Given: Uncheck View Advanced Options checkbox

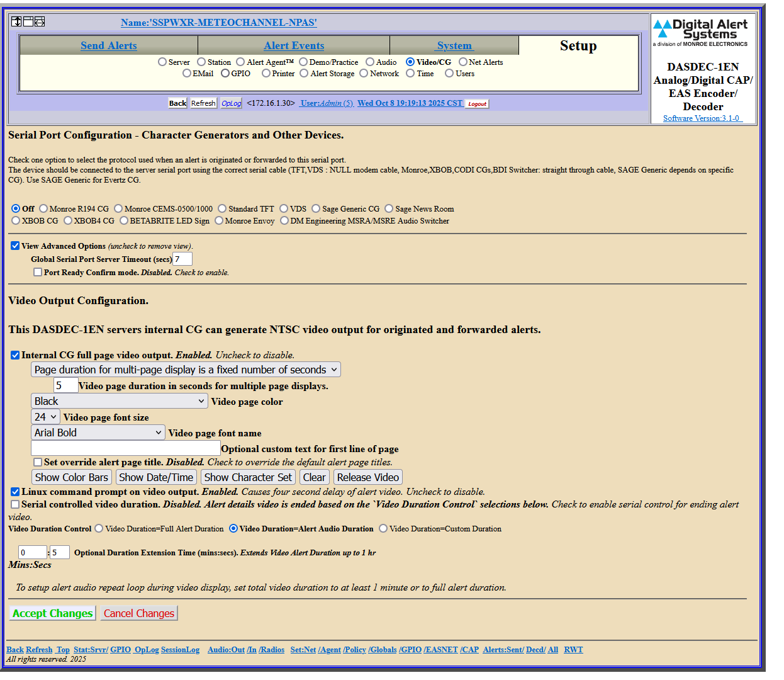Looking at the screenshot, I should tap(15, 246).
